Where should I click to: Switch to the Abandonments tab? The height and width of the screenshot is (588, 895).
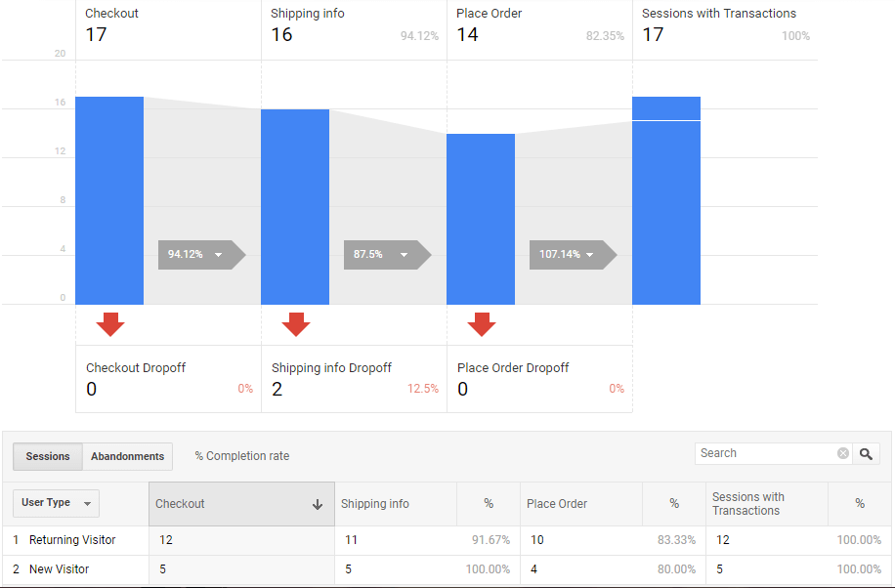tap(127, 457)
